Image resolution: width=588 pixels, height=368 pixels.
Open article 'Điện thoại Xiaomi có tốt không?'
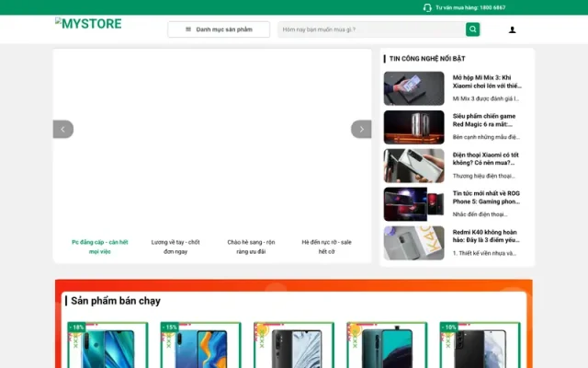485,159
